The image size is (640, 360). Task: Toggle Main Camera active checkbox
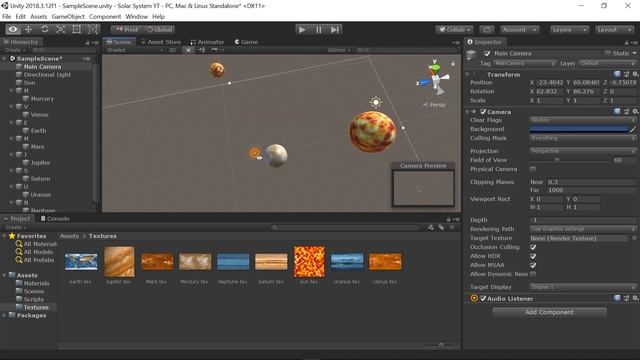(x=487, y=53)
